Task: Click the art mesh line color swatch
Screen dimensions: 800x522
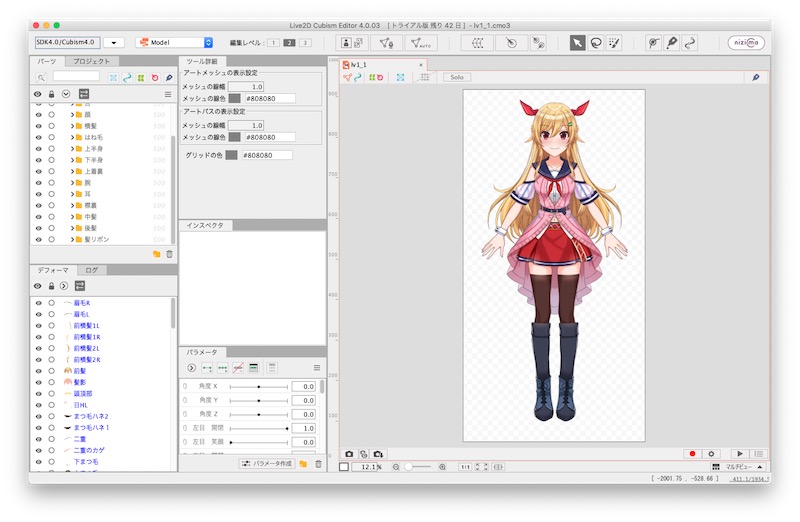Action: (235, 98)
